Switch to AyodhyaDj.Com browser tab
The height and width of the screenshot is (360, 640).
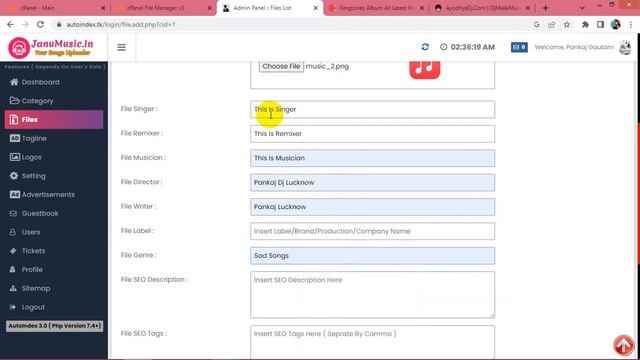tap(482, 8)
